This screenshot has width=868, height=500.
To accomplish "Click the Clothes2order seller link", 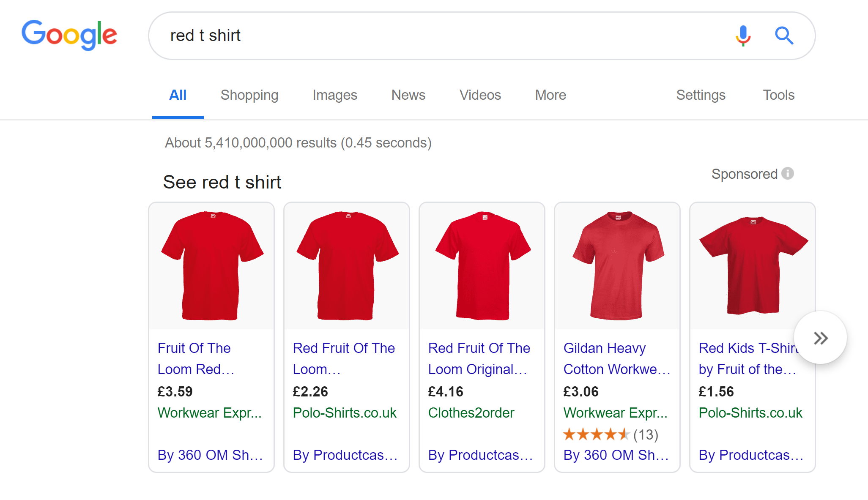I will point(471,413).
